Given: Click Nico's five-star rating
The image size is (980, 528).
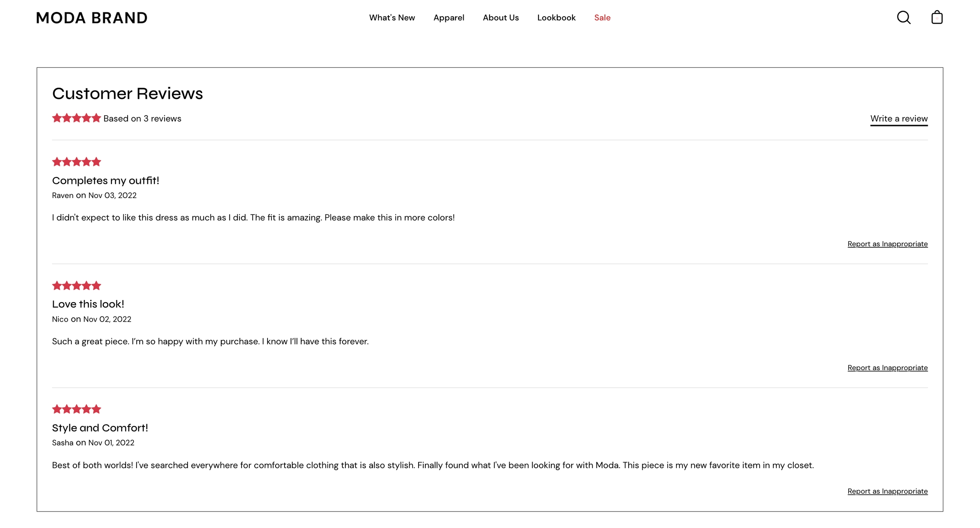Looking at the screenshot, I should point(76,285).
